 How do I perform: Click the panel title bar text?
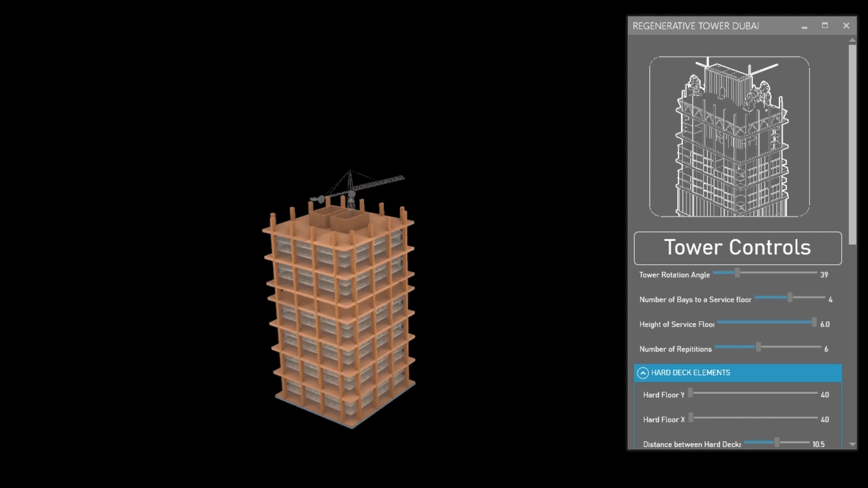[x=695, y=26]
